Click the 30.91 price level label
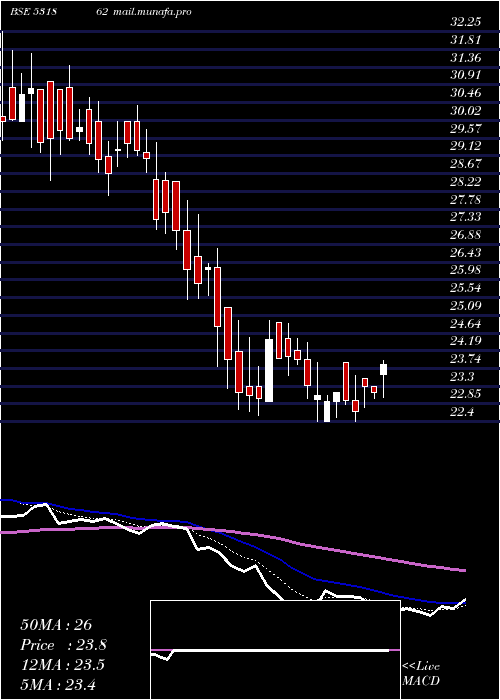The height and width of the screenshot is (700, 500). [466, 75]
